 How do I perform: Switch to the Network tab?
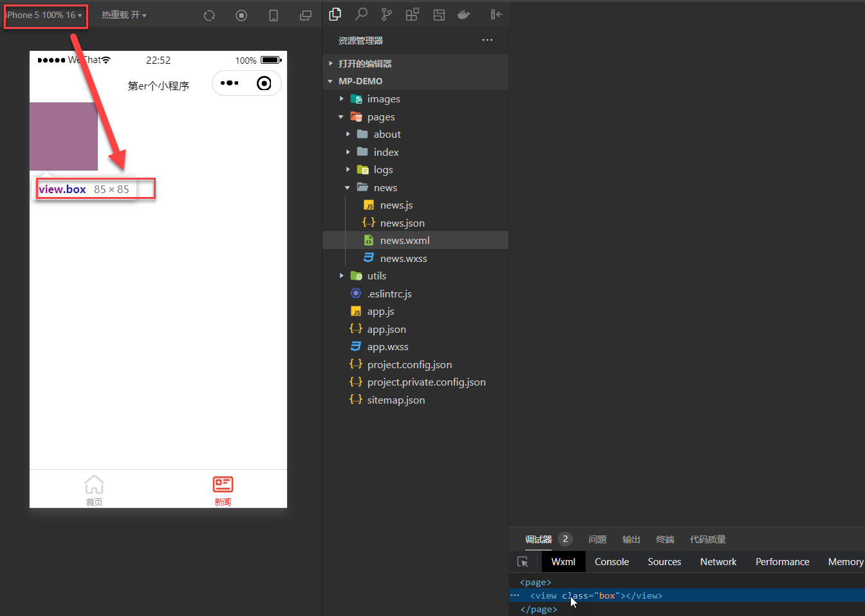(x=718, y=562)
